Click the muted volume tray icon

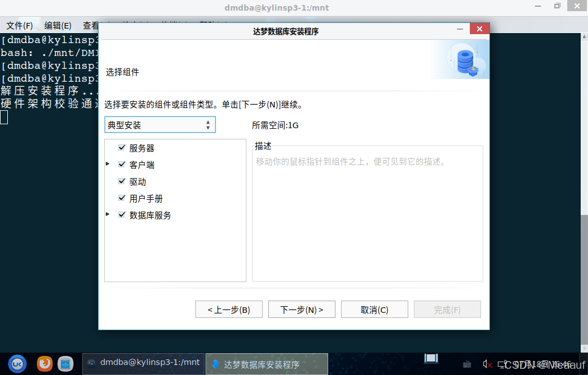487,364
